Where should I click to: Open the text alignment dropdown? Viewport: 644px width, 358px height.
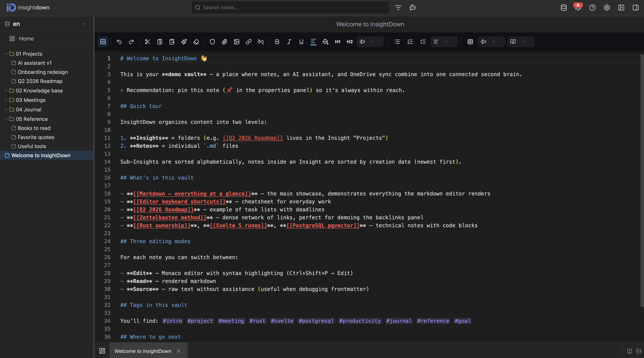click(444, 42)
